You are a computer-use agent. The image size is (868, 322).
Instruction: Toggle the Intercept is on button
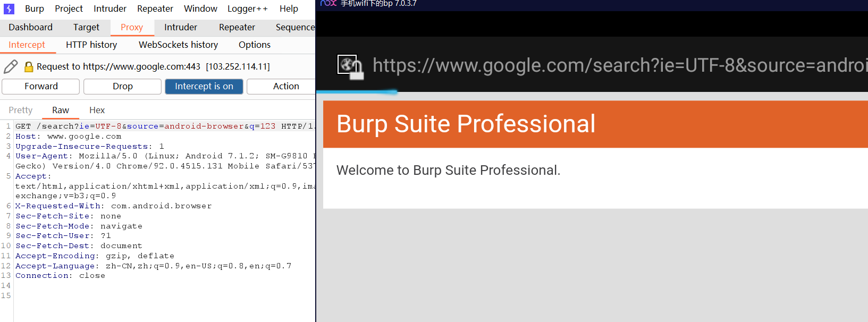pyautogui.click(x=204, y=87)
